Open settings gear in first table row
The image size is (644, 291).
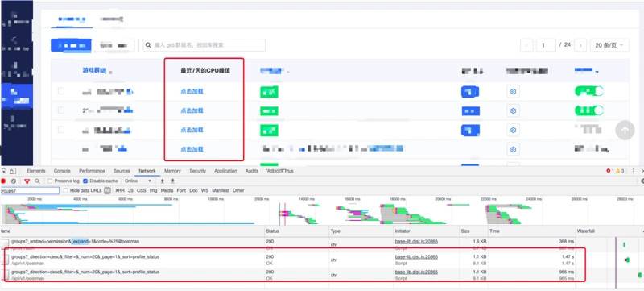tap(513, 91)
